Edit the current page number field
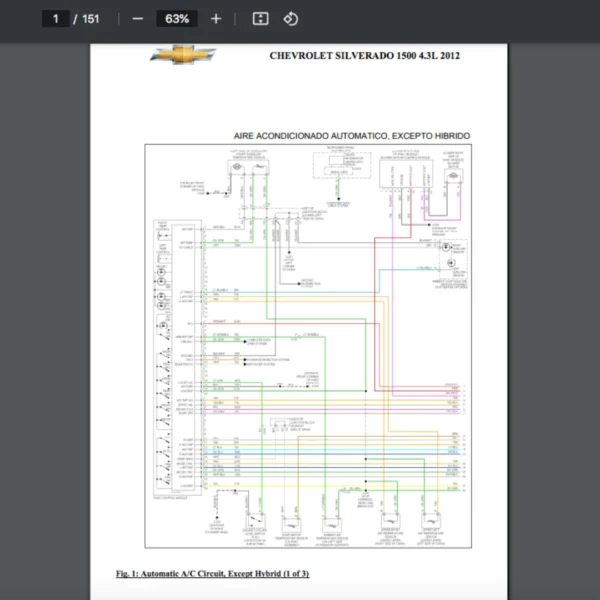The width and height of the screenshot is (600, 600). (56, 19)
